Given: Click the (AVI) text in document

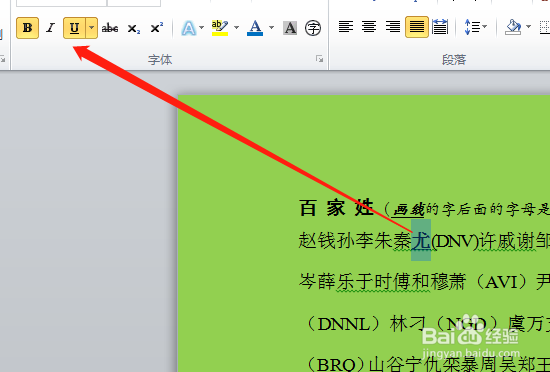Looking at the screenshot, I should 501,282.
